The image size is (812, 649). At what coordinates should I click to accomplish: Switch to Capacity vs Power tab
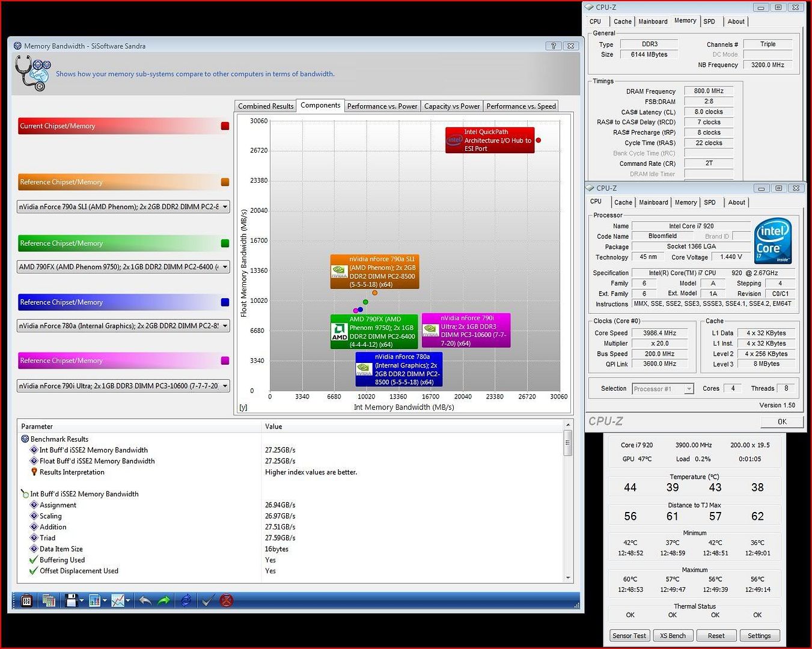tap(452, 106)
